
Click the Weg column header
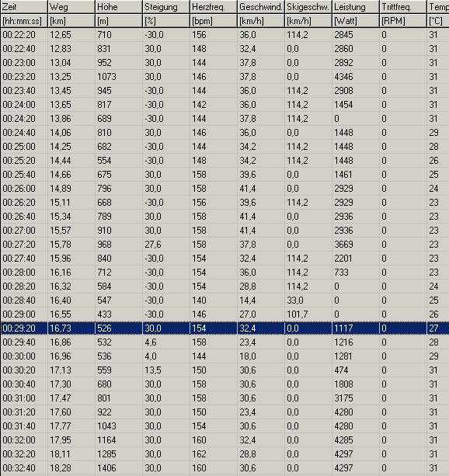pyautogui.click(x=71, y=7)
